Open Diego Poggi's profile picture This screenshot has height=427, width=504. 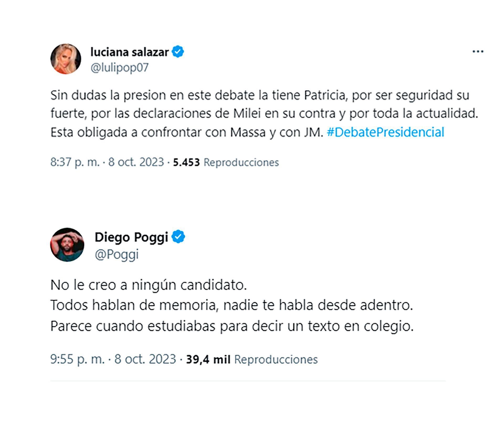(x=67, y=245)
